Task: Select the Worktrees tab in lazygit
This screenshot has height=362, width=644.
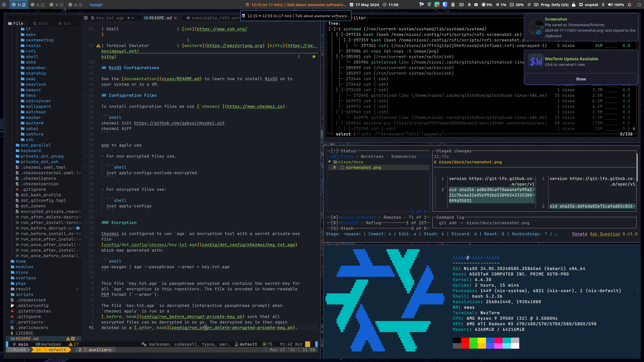Action: click(x=372, y=156)
